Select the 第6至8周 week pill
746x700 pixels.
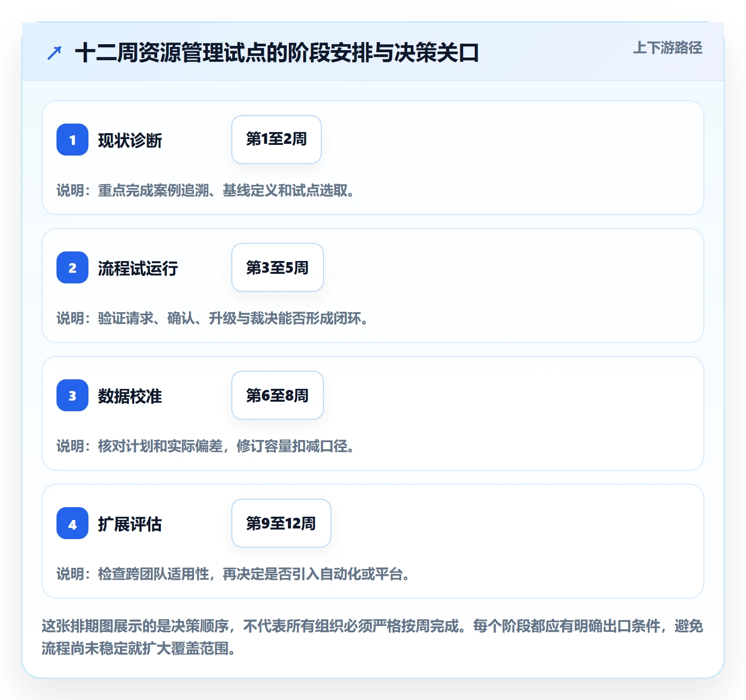coord(278,395)
